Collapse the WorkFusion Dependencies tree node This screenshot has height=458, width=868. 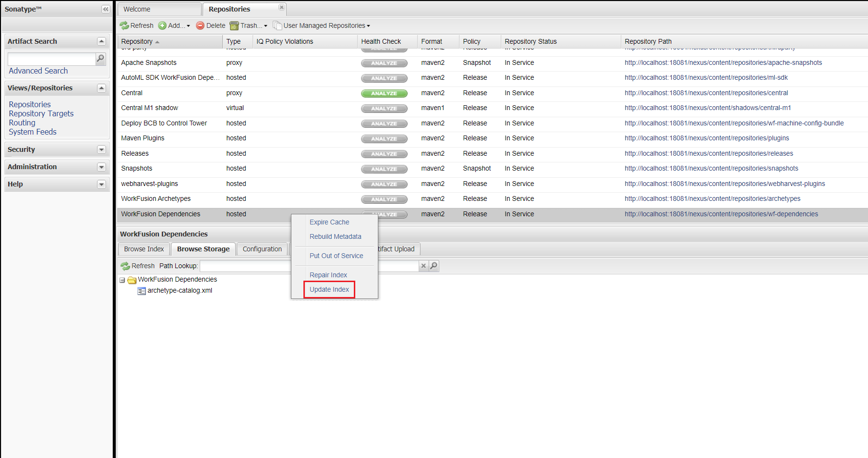[x=122, y=280]
